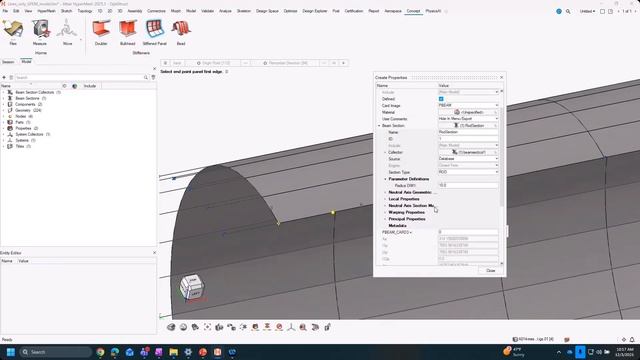The width and height of the screenshot is (640, 360).
Task: Select Components in the model tree
Action: pyautogui.click(x=25, y=104)
